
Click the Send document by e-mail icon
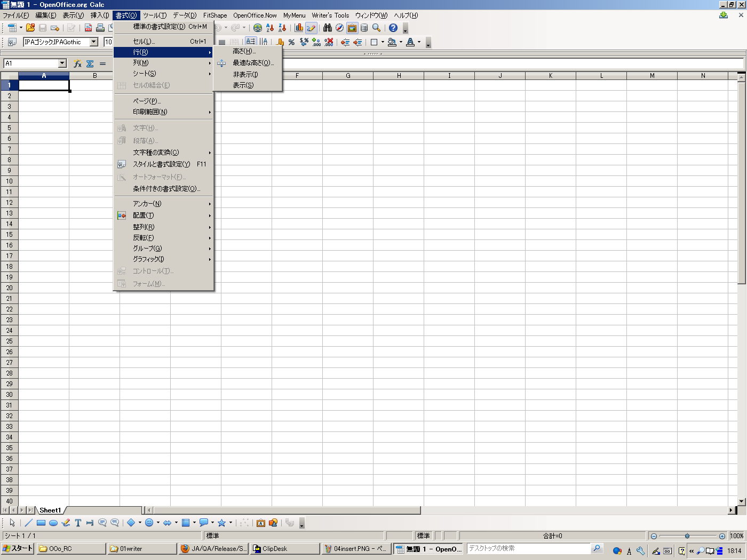55,28
